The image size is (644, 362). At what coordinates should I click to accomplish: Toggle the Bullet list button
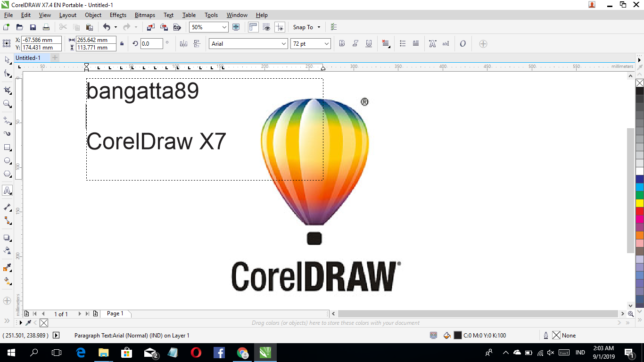(x=403, y=44)
